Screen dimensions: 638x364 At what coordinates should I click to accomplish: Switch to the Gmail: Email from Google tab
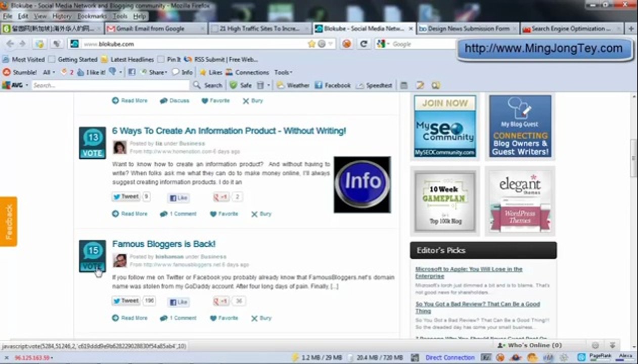click(155, 29)
